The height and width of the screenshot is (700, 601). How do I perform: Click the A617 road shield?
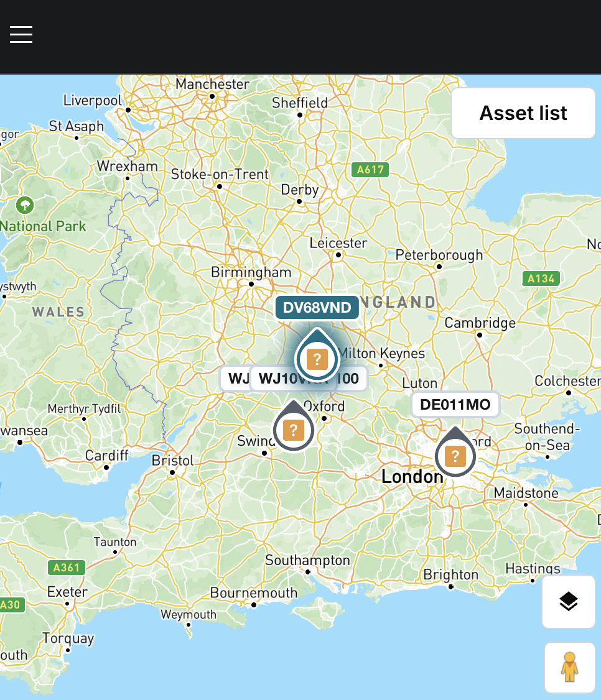(x=370, y=169)
